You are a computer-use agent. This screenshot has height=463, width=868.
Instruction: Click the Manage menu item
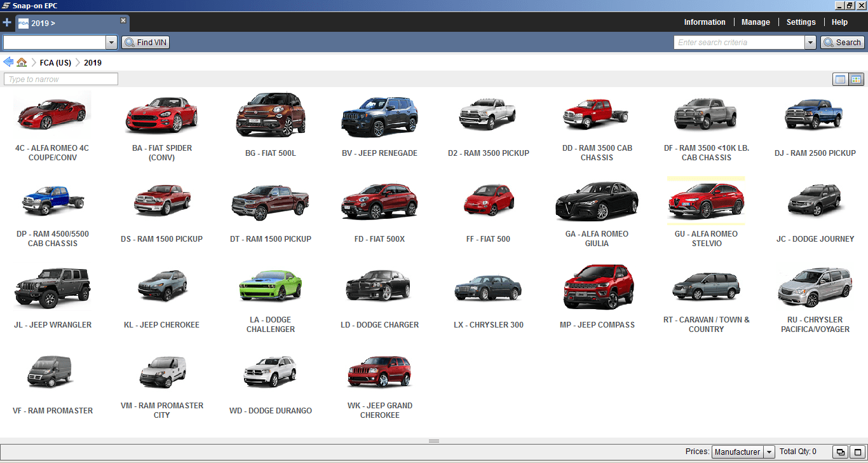(x=756, y=22)
